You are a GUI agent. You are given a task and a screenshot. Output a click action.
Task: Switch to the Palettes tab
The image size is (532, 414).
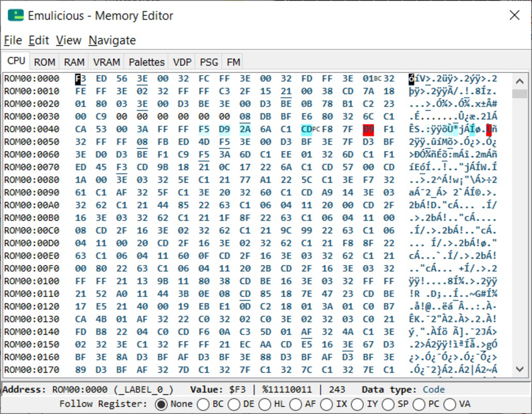(x=147, y=62)
